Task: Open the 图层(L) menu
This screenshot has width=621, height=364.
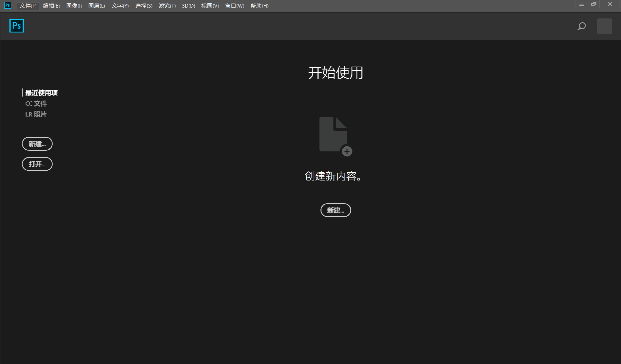Action: click(97, 6)
